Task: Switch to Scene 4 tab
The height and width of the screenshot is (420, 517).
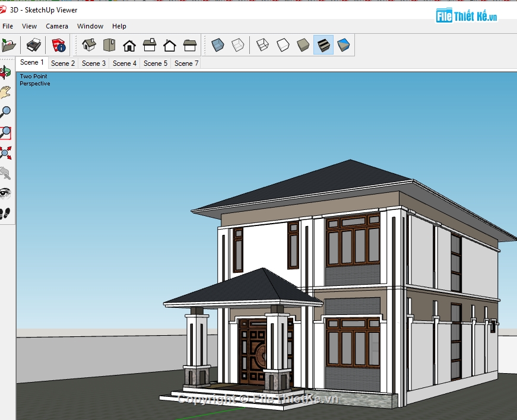Action: tap(125, 63)
